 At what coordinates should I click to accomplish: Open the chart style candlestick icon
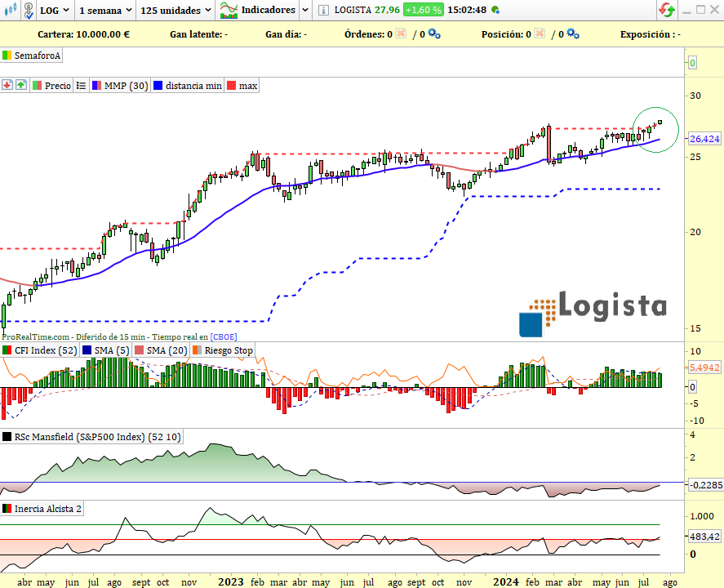[10, 10]
